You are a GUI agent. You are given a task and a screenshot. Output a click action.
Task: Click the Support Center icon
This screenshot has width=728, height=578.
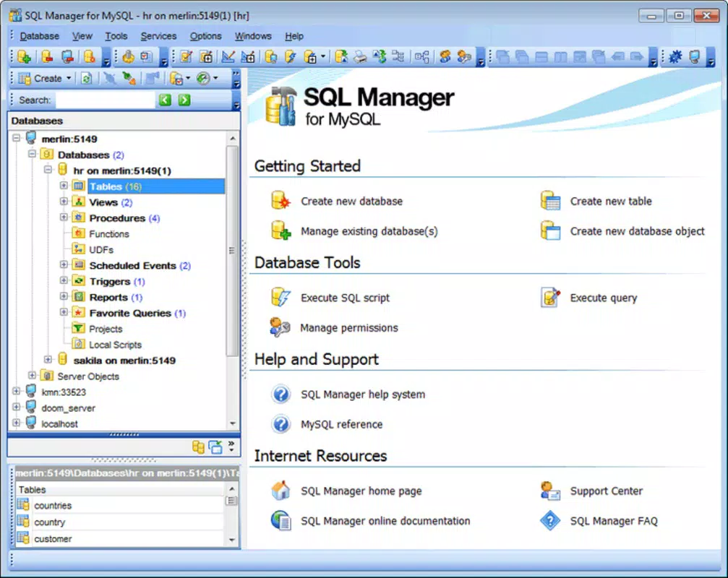551,491
